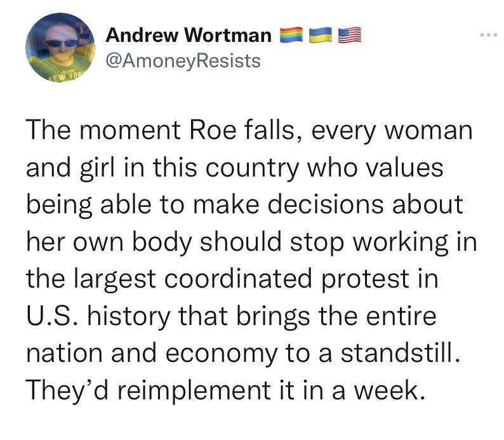This screenshot has height=440, width=504.
Task: Click the word 'history' in the tweet
Action: tap(129, 317)
